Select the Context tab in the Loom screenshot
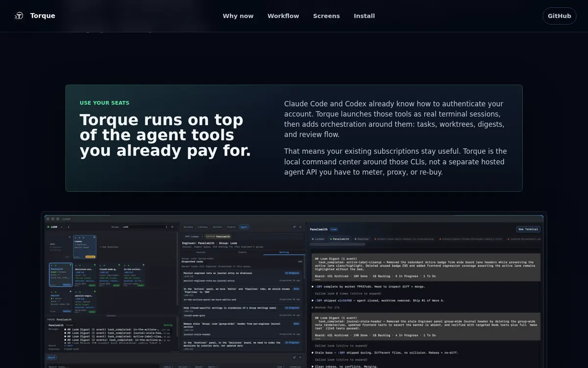 (217, 227)
